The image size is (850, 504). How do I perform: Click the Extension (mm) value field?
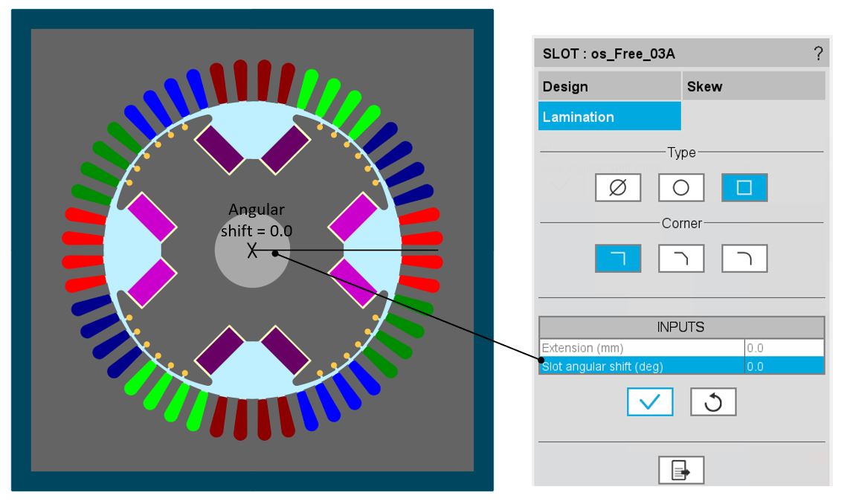click(x=784, y=348)
